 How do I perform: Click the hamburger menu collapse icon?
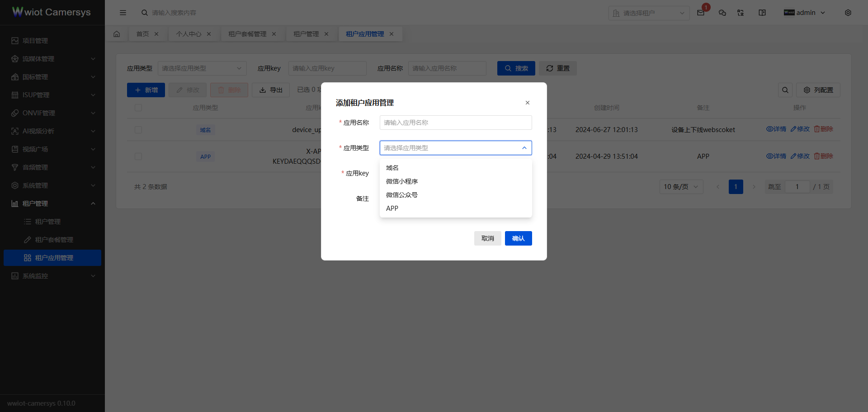click(123, 13)
